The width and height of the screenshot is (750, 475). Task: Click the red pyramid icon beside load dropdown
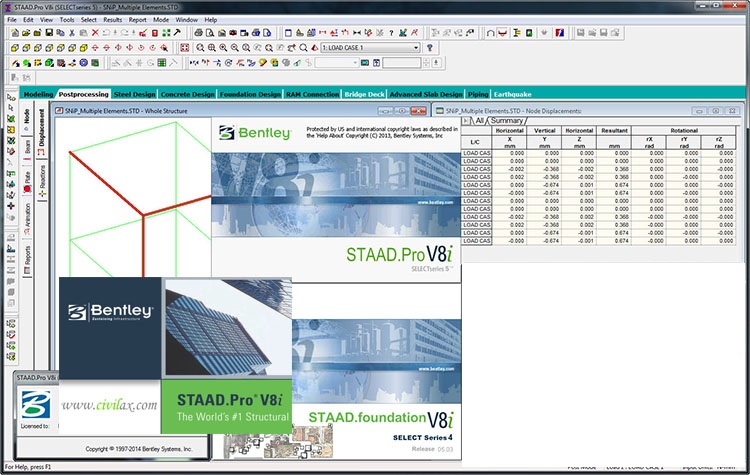pyautogui.click(x=314, y=48)
